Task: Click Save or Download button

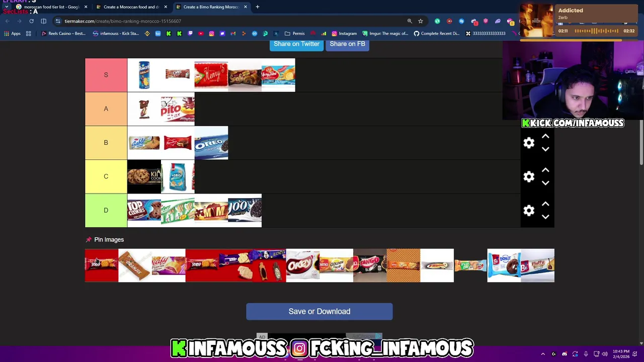Action: (x=319, y=311)
